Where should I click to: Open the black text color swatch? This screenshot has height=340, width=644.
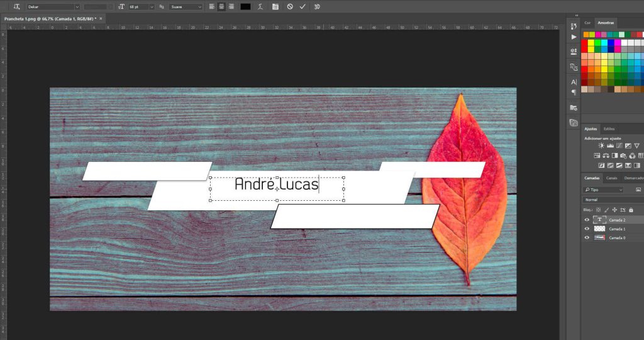click(x=245, y=6)
